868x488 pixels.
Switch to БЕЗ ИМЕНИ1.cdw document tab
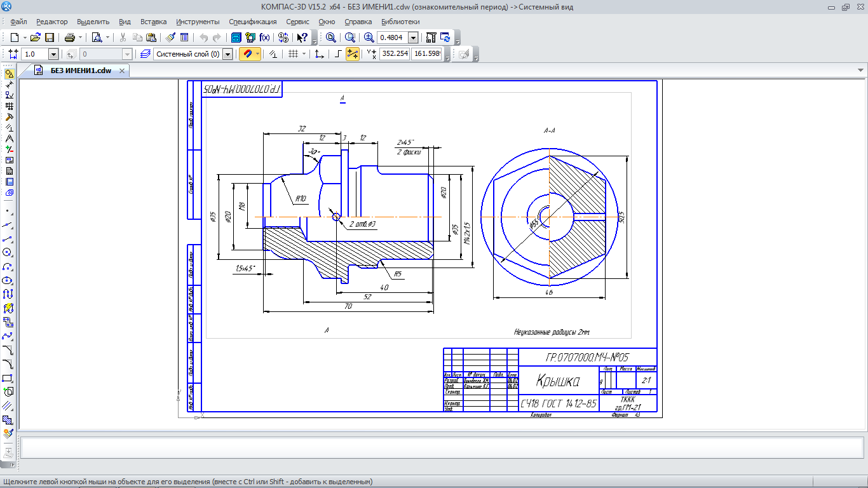click(x=81, y=71)
